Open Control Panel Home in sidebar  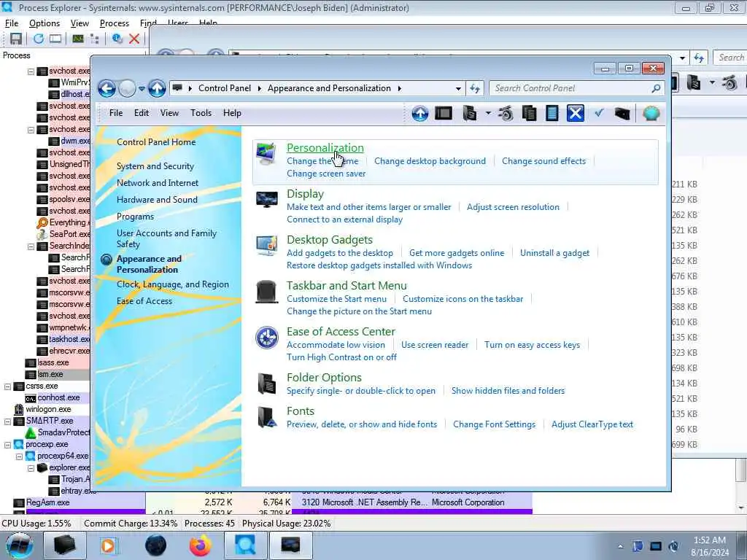(156, 142)
